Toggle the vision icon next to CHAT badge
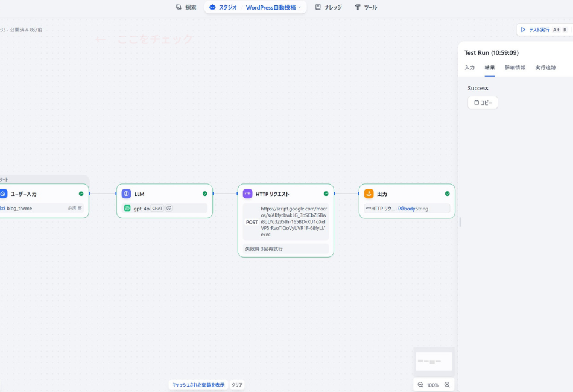 pyautogui.click(x=168, y=208)
